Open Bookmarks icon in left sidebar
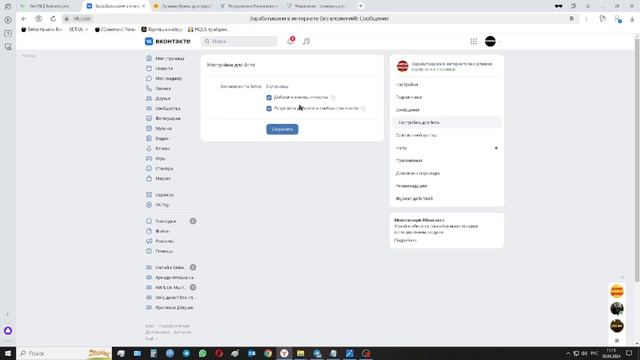 [149, 221]
